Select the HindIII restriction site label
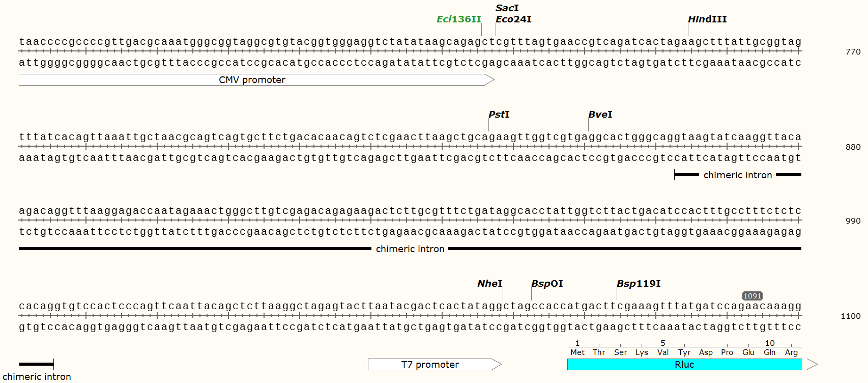 707,19
